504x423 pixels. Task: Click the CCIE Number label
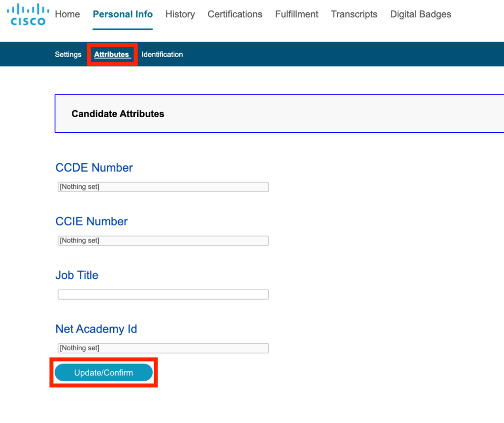(91, 221)
